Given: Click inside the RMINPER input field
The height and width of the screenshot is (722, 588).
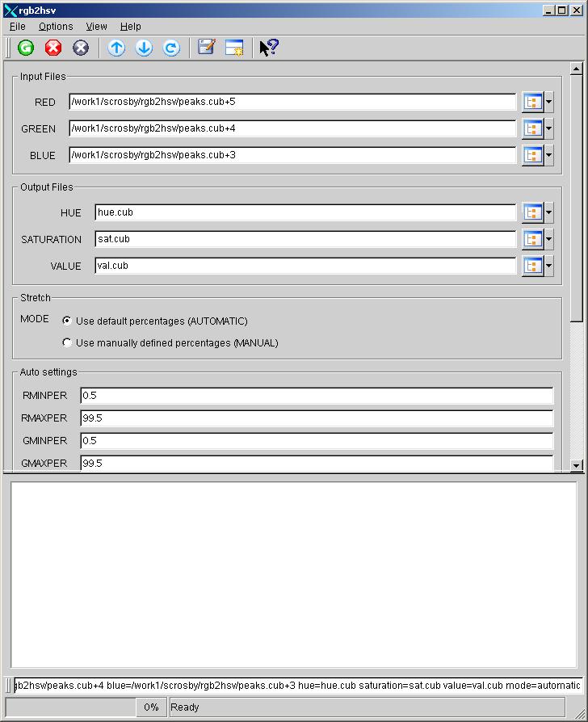Looking at the screenshot, I should 317,396.
